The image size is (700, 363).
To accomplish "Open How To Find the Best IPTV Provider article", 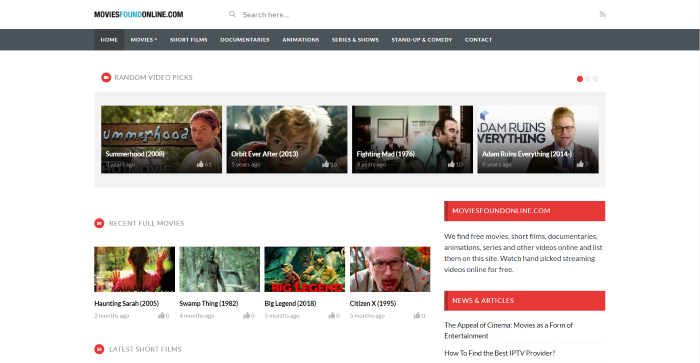I will coord(500,353).
